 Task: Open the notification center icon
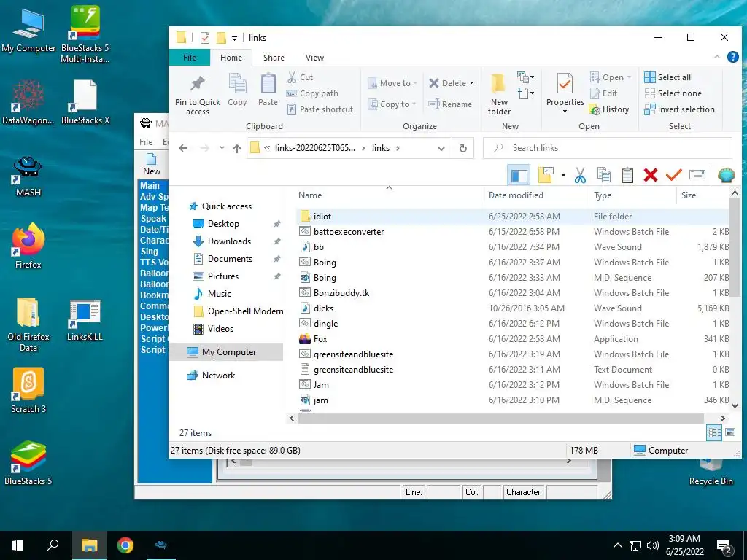coord(724,545)
